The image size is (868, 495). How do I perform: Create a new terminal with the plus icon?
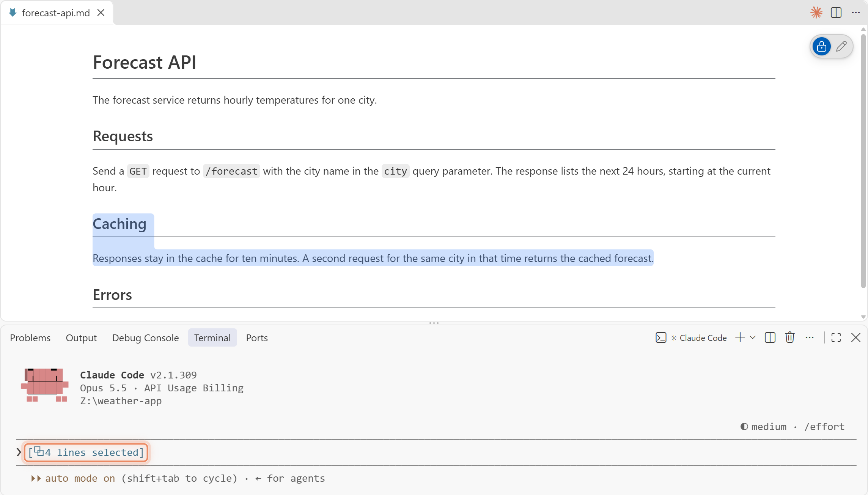[x=740, y=337]
